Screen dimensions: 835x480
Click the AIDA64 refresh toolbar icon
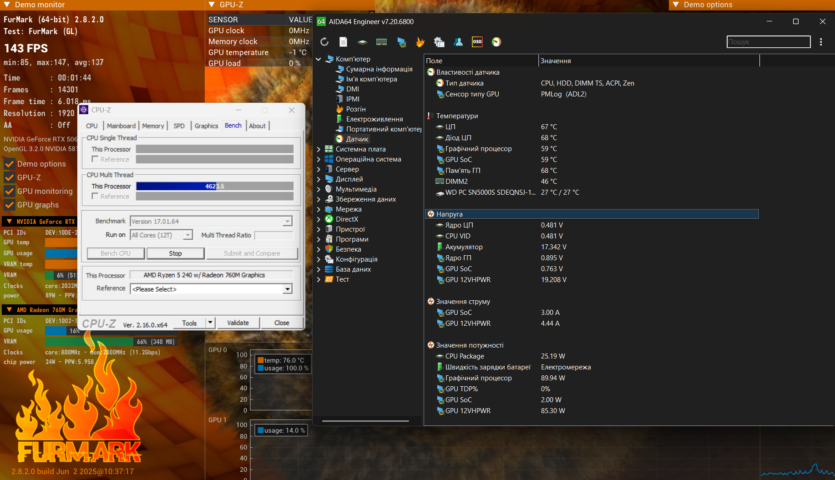[325, 42]
